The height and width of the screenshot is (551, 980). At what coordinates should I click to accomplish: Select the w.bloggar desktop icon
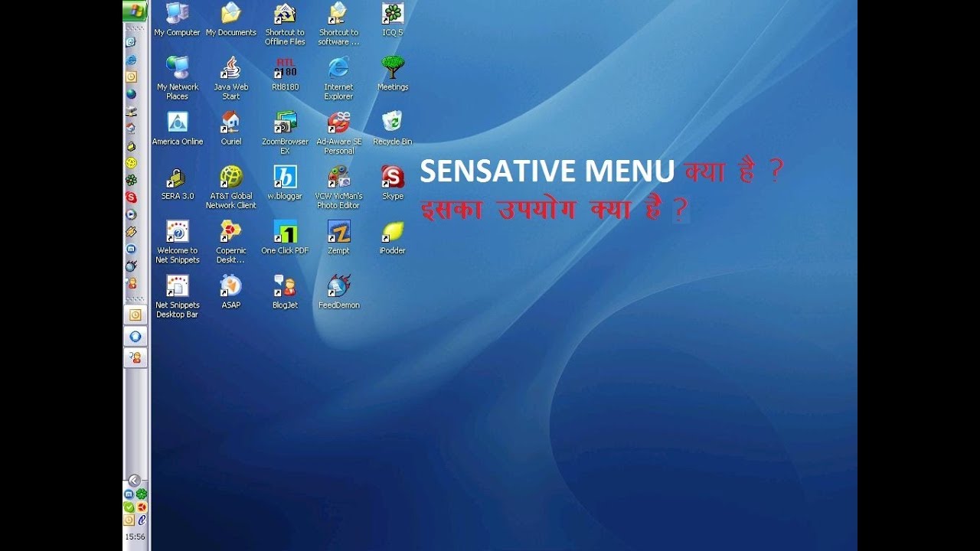tap(285, 183)
